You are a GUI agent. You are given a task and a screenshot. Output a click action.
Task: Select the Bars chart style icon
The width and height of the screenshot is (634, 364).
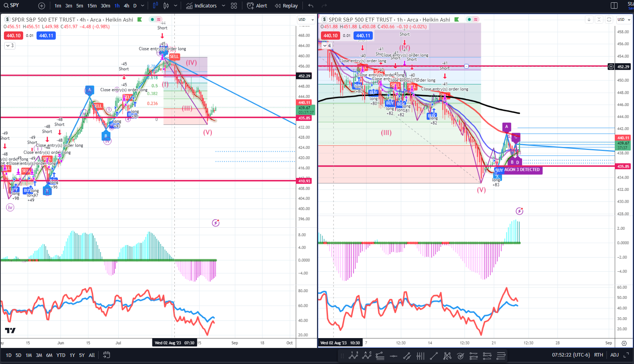tap(155, 5)
